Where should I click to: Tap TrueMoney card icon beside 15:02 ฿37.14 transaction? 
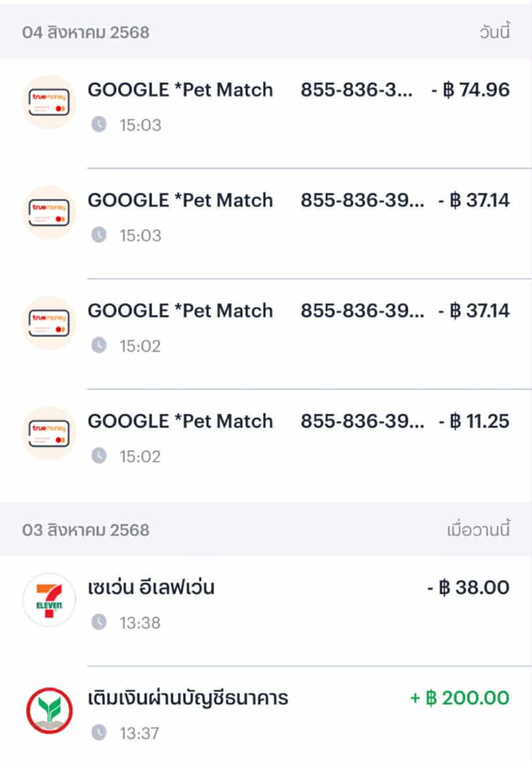pyautogui.click(x=49, y=323)
